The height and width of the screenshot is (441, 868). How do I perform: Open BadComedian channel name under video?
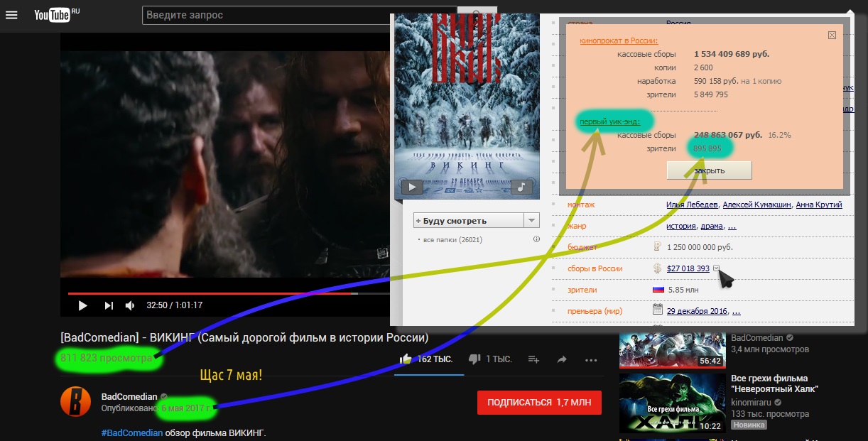(x=129, y=396)
